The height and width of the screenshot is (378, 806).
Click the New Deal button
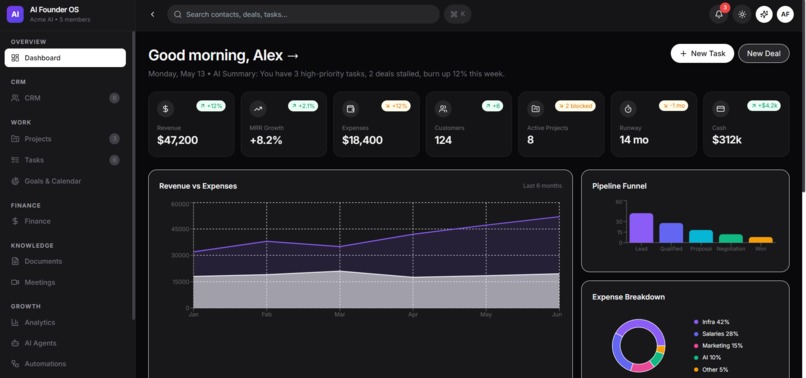tap(764, 53)
